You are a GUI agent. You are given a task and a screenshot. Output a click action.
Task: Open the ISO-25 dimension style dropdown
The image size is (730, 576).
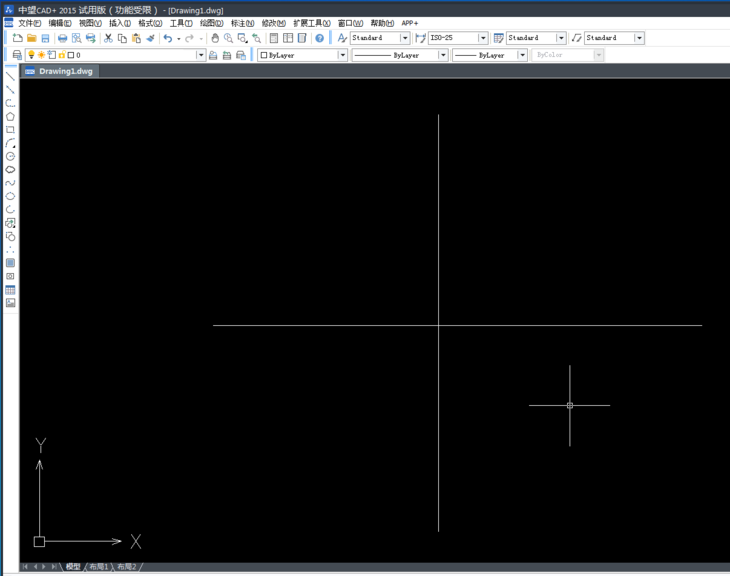(x=483, y=38)
